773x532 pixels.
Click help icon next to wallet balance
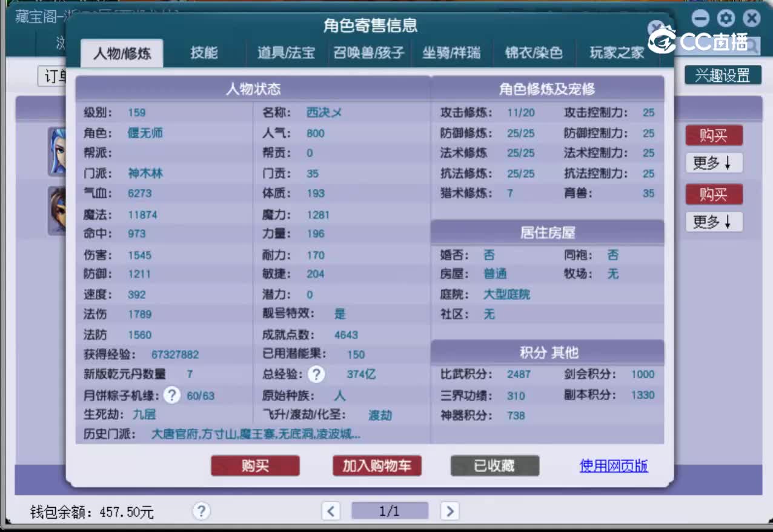pos(201,511)
